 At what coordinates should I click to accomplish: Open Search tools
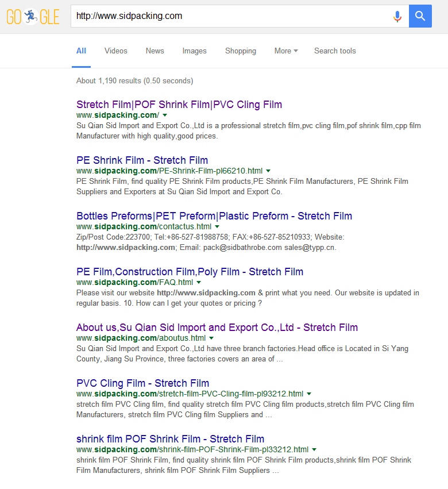[x=335, y=51]
